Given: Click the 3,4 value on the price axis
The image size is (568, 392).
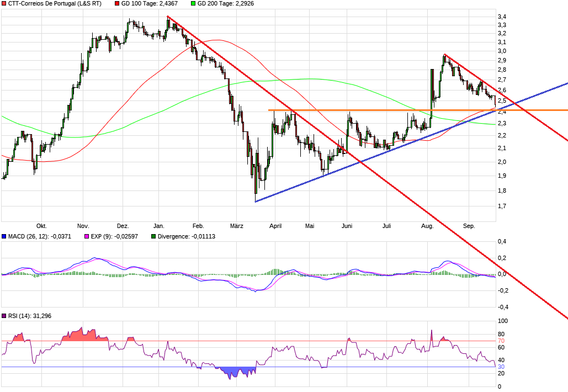Looking at the screenshot, I should [x=503, y=15].
